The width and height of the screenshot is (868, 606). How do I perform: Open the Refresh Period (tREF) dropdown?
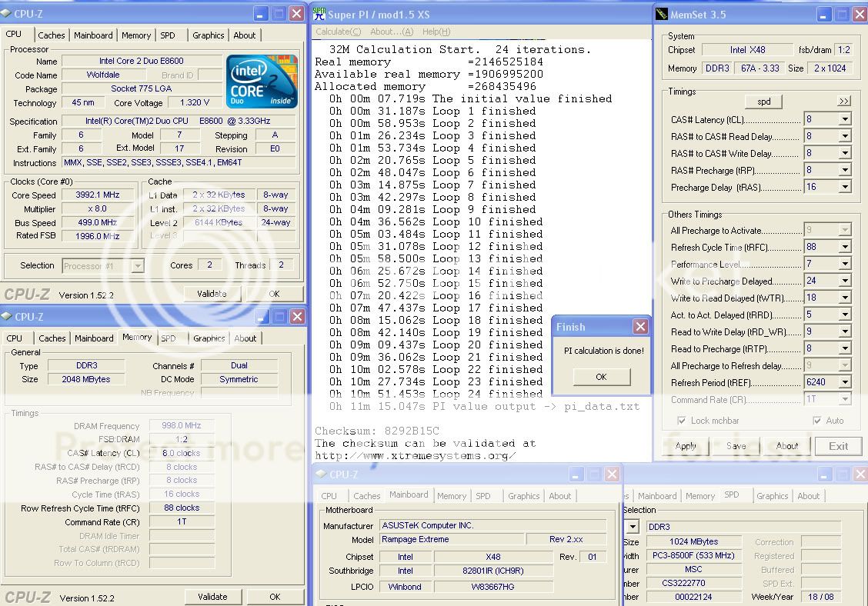[x=845, y=382]
